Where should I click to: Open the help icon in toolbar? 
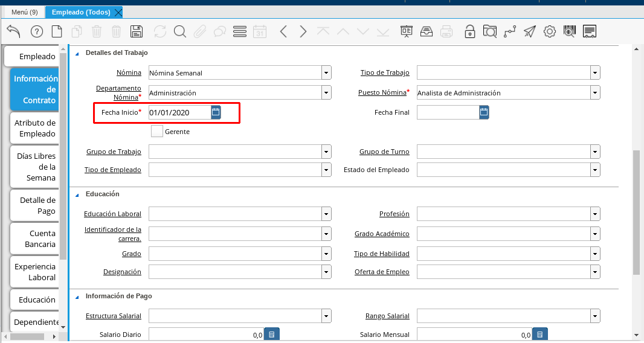pos(36,31)
